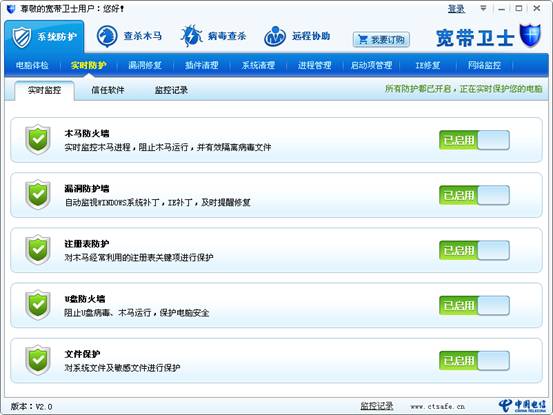
Task: Select the 进程管理 menu item
Action: point(315,65)
